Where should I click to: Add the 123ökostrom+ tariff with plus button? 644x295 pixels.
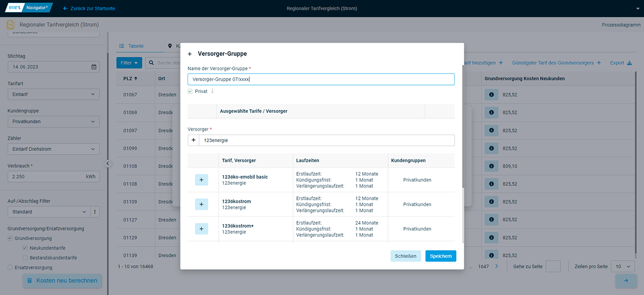(x=201, y=229)
